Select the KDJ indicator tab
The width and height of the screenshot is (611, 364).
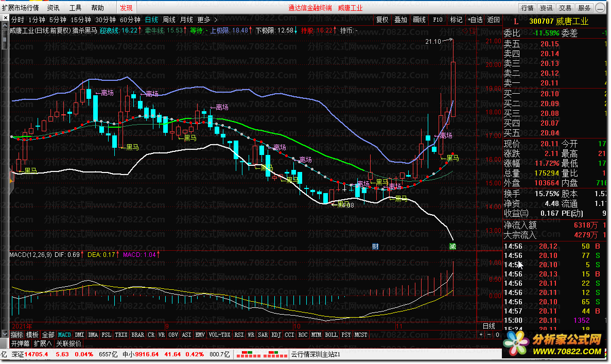[276, 335]
